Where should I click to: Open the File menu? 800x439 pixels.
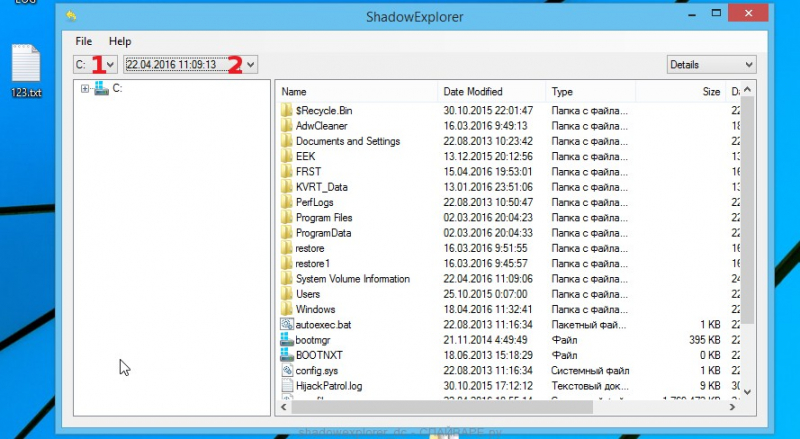(x=84, y=42)
